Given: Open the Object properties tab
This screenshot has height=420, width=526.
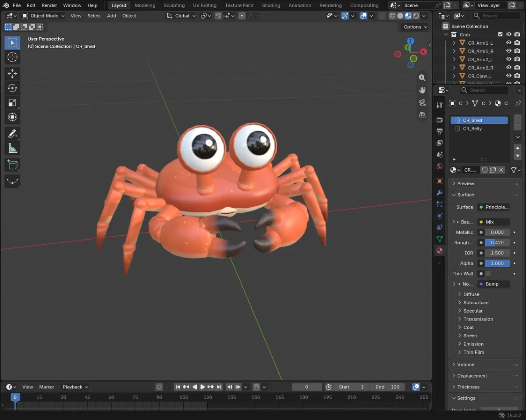Looking at the screenshot, I should [440, 181].
